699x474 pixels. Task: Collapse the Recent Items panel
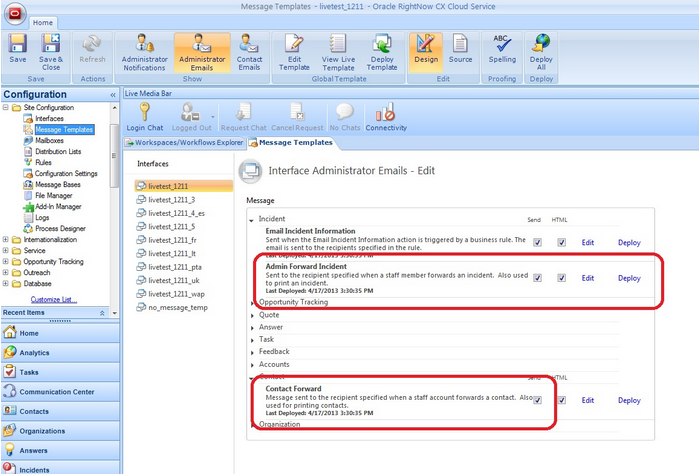click(x=103, y=313)
